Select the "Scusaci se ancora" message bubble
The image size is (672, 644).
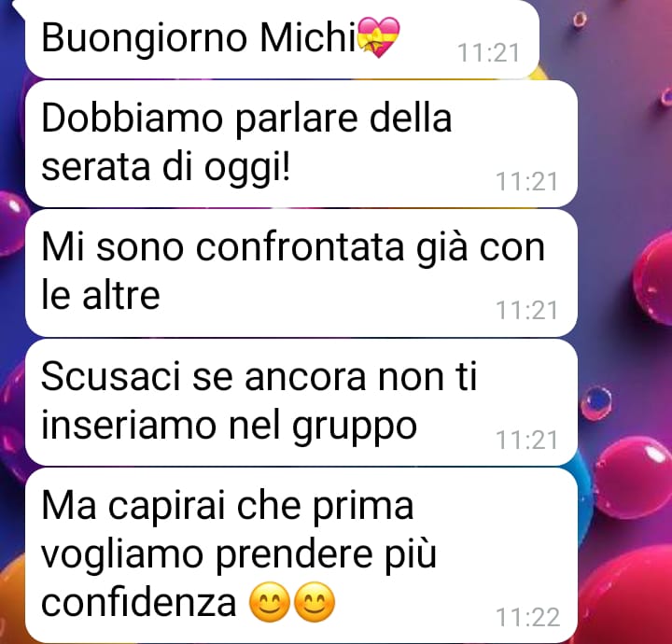click(x=301, y=402)
